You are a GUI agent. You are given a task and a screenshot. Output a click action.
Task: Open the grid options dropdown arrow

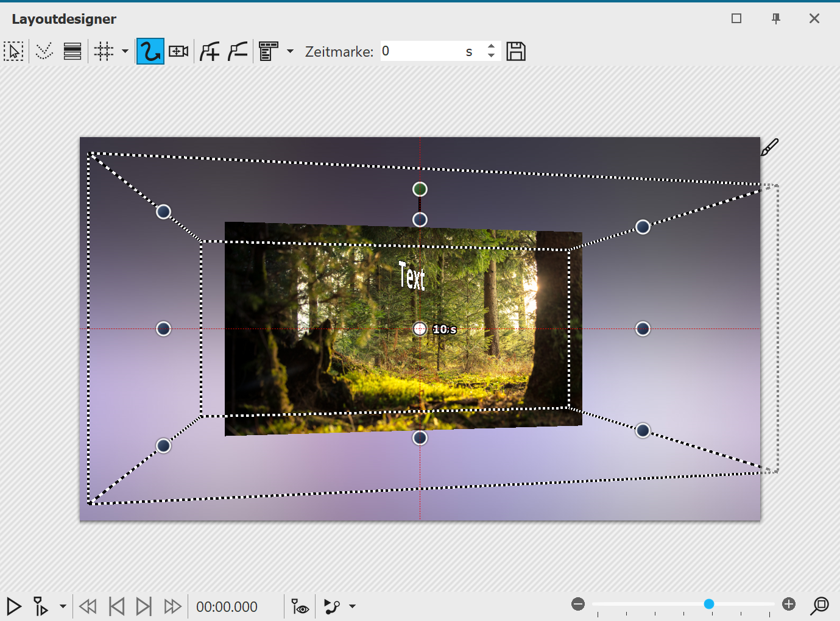tap(124, 51)
